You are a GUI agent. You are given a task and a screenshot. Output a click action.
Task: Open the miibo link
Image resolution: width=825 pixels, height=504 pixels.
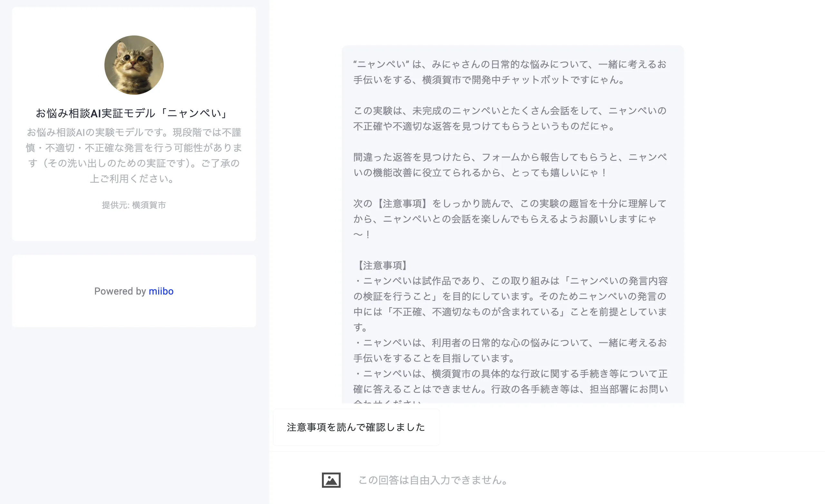(161, 291)
